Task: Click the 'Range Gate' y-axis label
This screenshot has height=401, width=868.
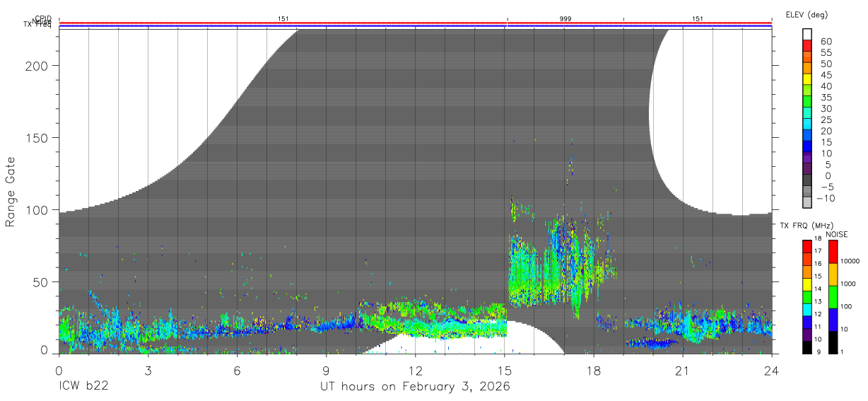Action: pyautogui.click(x=11, y=192)
